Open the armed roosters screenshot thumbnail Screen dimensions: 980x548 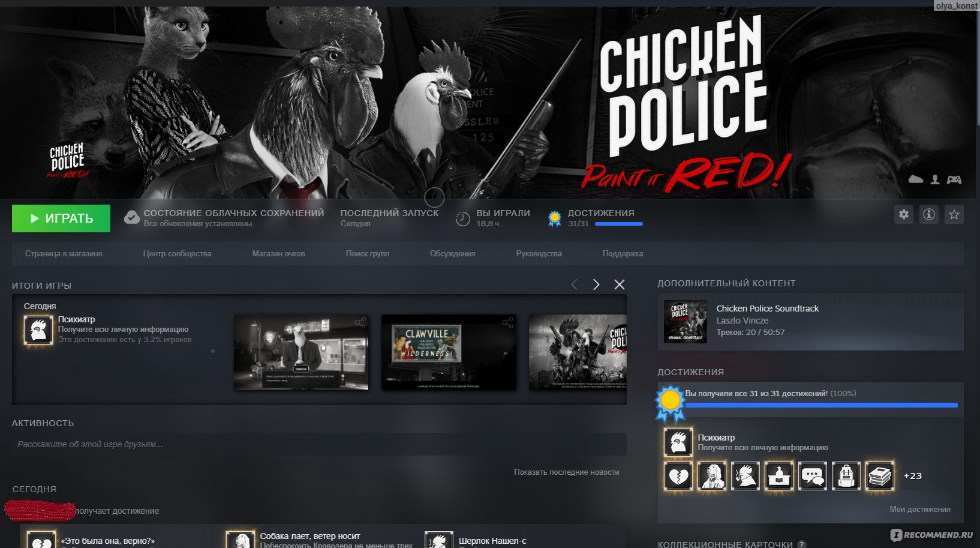[578, 352]
